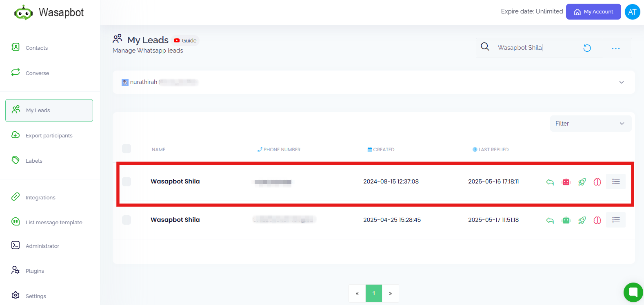Screen dimensions: 644x305
Task: Open list menu button in 2025-04-25 row
Action: (616, 220)
